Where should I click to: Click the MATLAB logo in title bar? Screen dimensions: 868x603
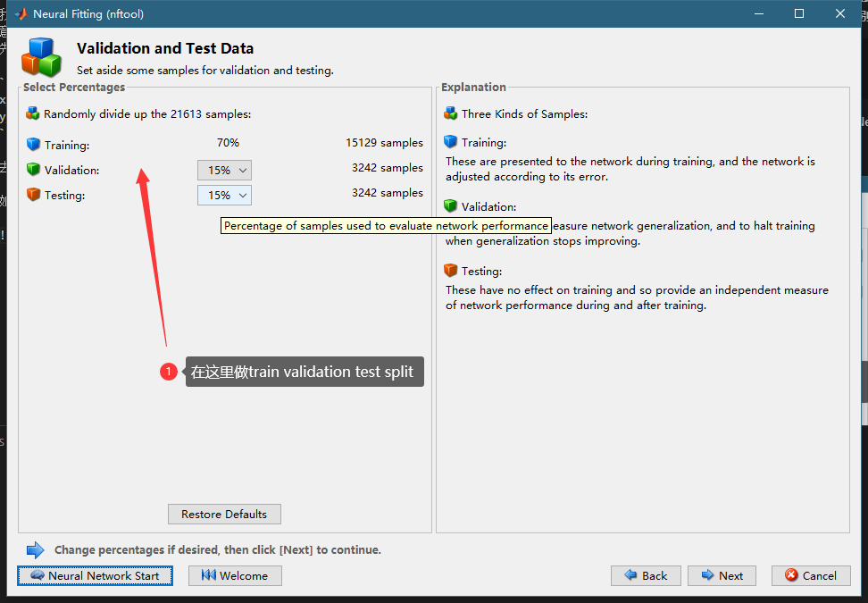click(x=21, y=14)
